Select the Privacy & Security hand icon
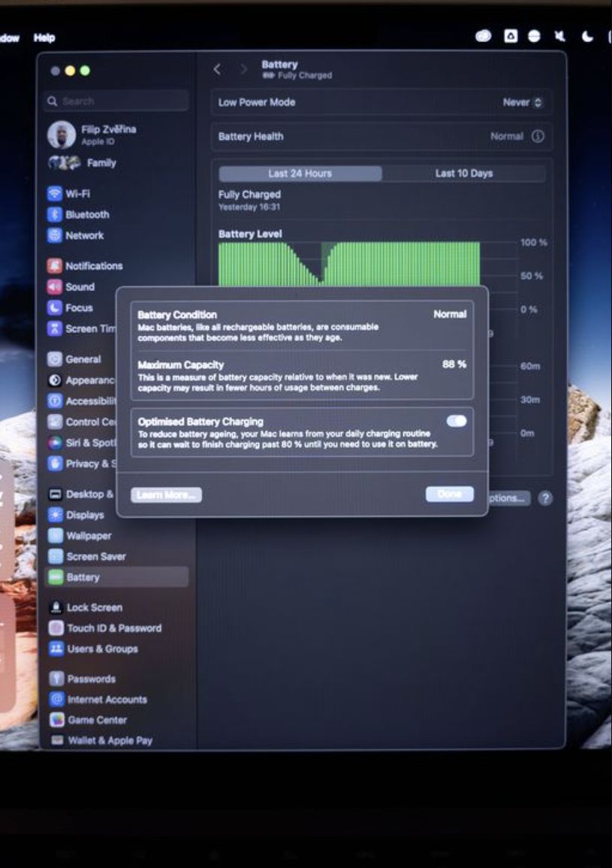The width and height of the screenshot is (612, 868). click(54, 464)
